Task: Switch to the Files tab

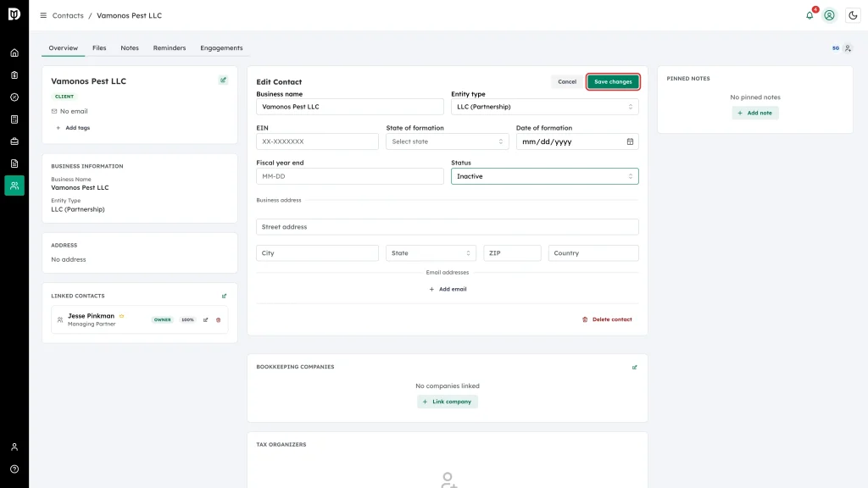Action: [x=99, y=48]
